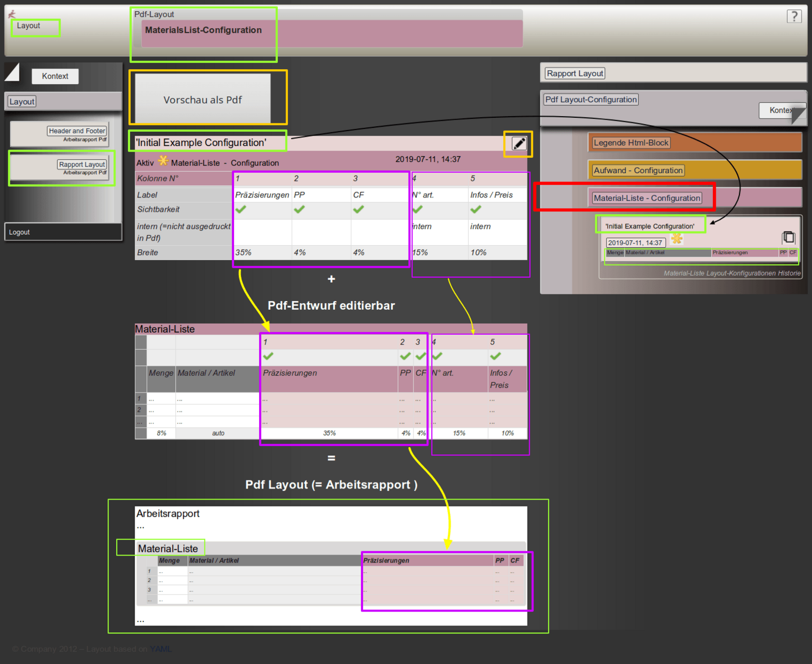Toggle visibility checkmark for Präzisierungen column
812x664 pixels.
[x=241, y=210]
